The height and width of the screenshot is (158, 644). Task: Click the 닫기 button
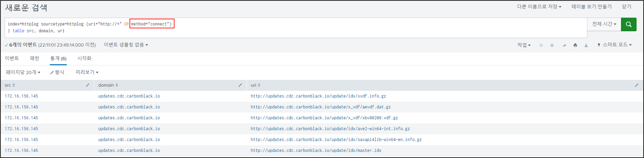coord(627,7)
